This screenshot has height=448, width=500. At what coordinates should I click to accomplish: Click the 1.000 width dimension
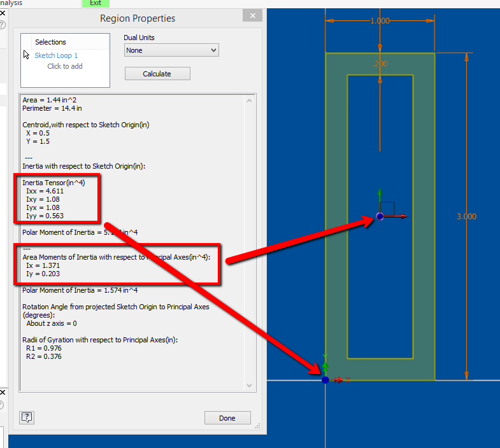tap(380, 21)
